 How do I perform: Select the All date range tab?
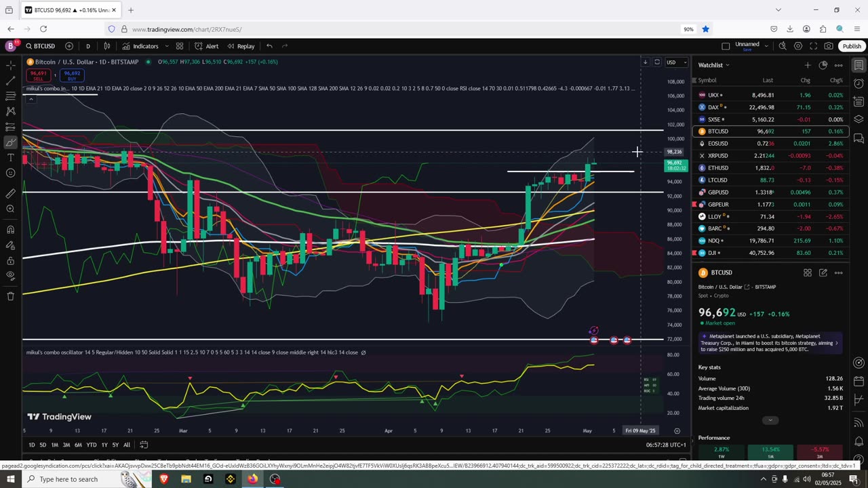127,445
